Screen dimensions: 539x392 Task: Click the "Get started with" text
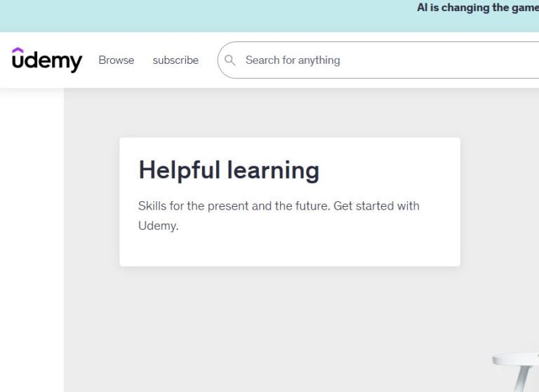pos(376,205)
